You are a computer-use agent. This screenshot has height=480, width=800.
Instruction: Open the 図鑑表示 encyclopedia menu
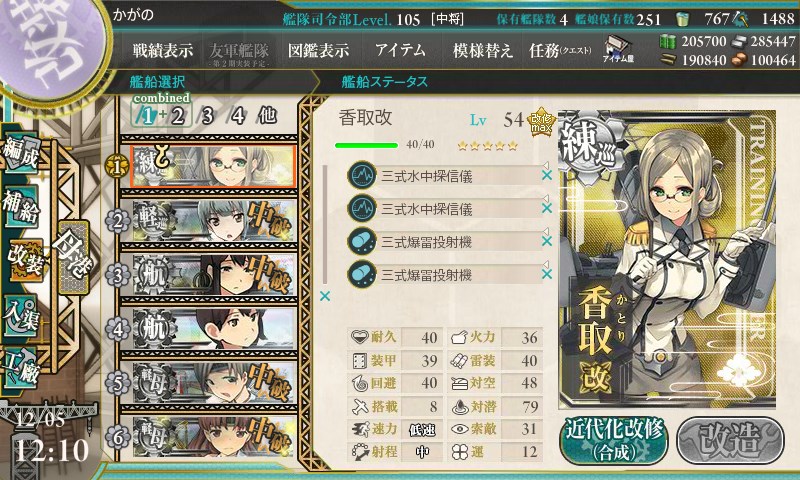(318, 50)
